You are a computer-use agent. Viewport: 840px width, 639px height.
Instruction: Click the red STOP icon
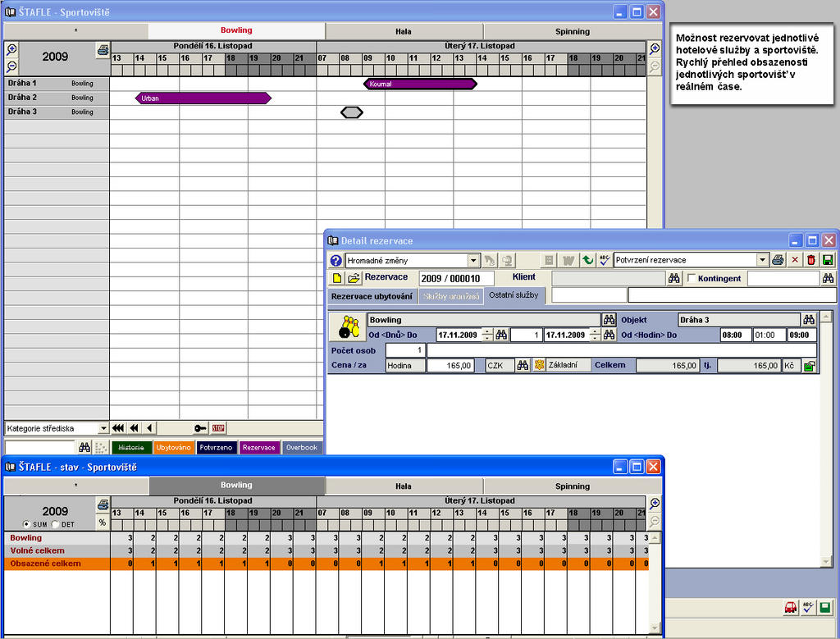point(218,428)
